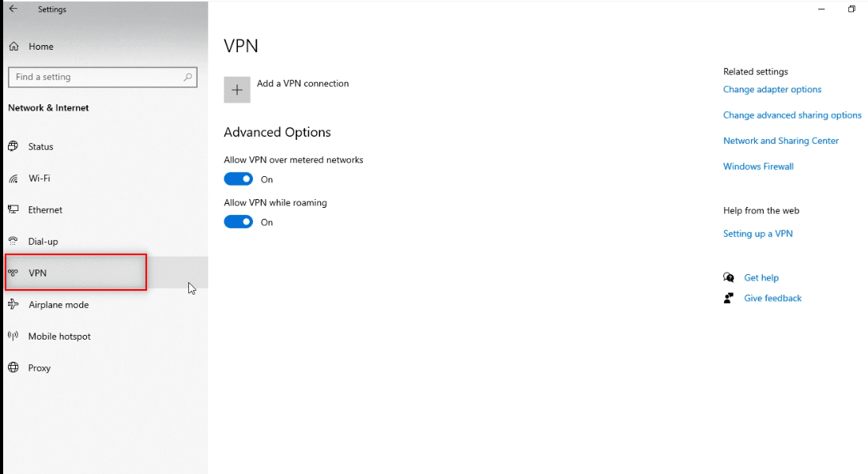
Task: Select the Airplane mode icon
Action: 13,304
